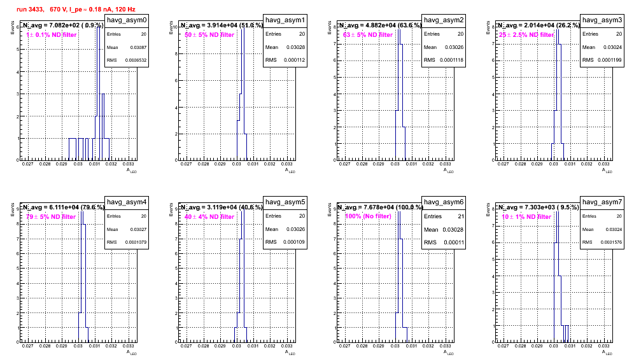This screenshot has height=364, width=634.
Task: Select the havg_asym3 stats box title
Action: pyautogui.click(x=602, y=20)
